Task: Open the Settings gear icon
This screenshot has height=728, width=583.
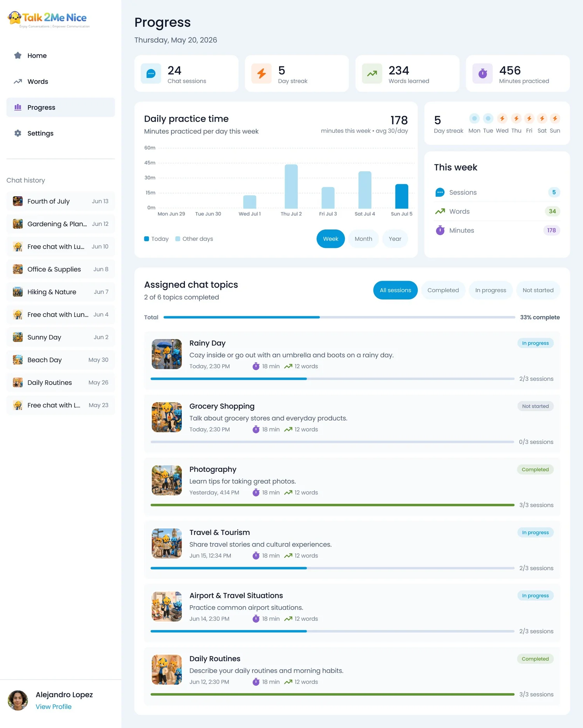Action: pos(18,133)
